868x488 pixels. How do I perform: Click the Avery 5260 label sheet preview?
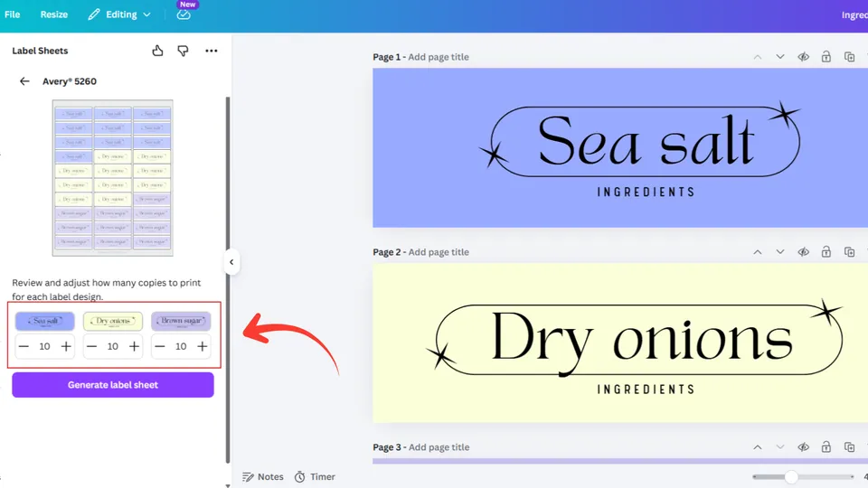point(112,178)
